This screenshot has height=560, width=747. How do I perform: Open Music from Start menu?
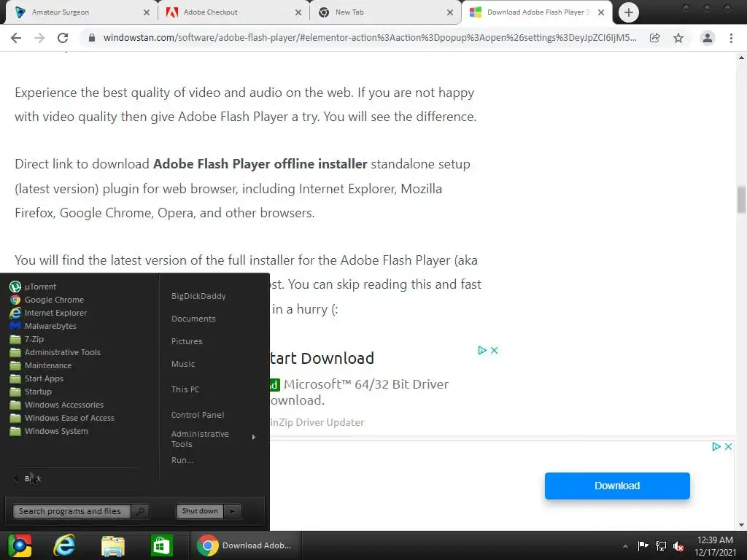[183, 364]
